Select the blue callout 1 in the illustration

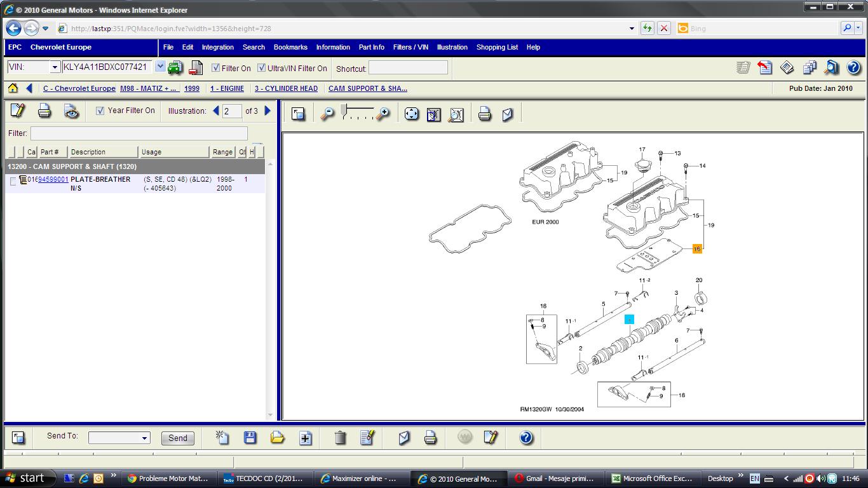[x=629, y=320]
